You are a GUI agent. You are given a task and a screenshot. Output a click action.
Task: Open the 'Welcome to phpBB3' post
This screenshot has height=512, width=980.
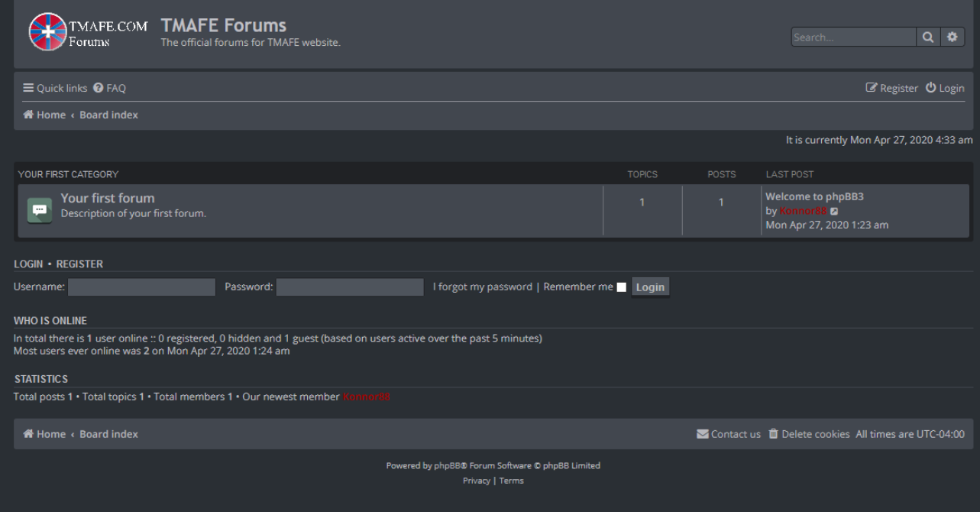click(x=814, y=196)
